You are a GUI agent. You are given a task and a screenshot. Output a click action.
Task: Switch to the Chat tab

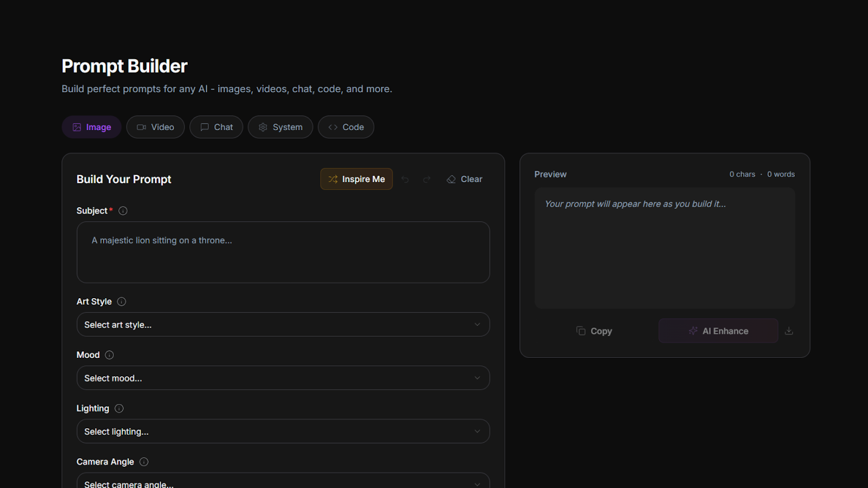[x=216, y=127]
